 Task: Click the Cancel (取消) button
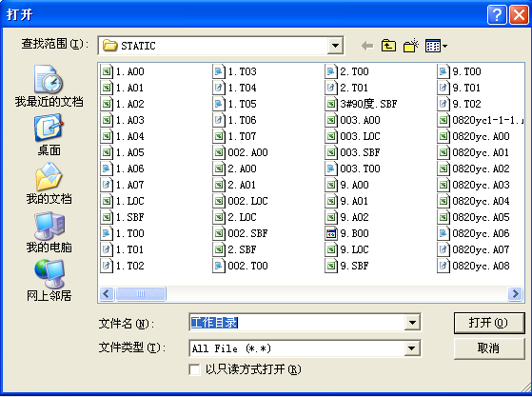[489, 348]
